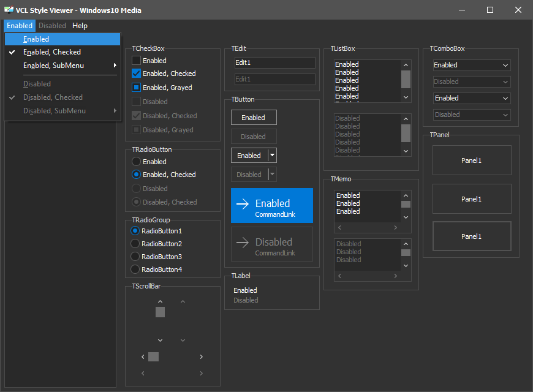
Task: Click up arrow of disabled vertical TScrollBar
Action: [x=183, y=301]
